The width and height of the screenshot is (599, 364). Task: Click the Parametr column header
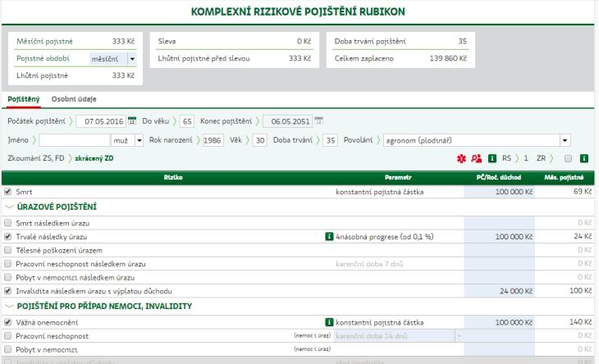coord(398,177)
